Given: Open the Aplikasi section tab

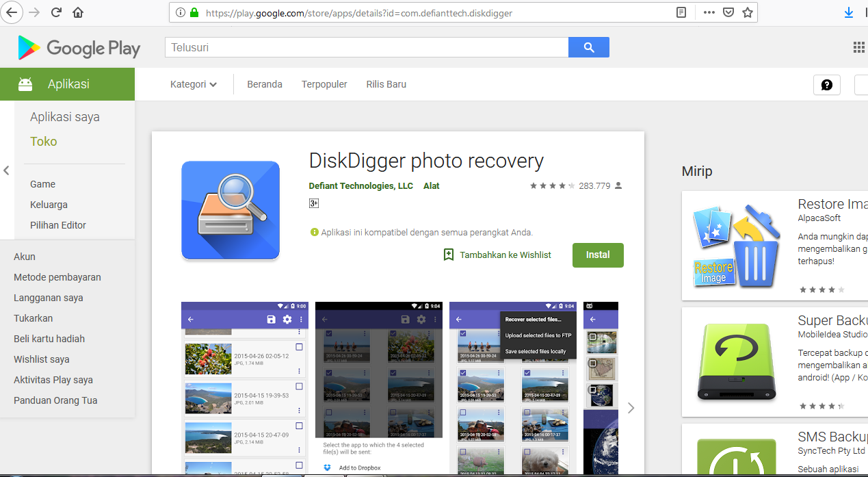Looking at the screenshot, I should coord(68,84).
